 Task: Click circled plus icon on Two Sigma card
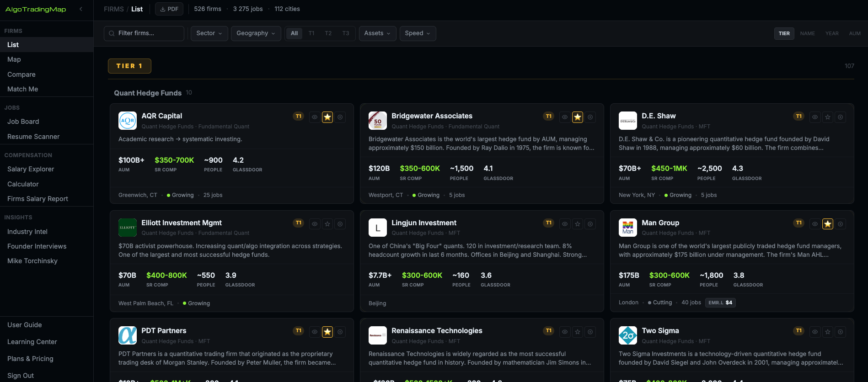point(841,332)
